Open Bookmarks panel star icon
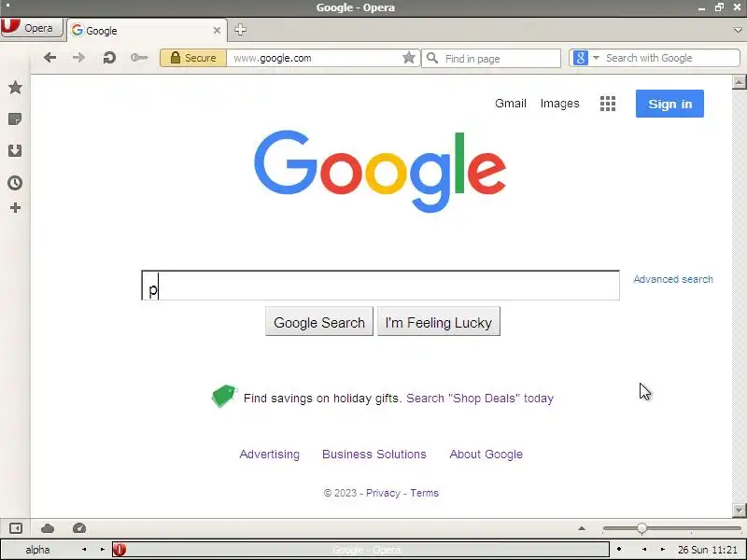The image size is (747, 560). (x=15, y=87)
